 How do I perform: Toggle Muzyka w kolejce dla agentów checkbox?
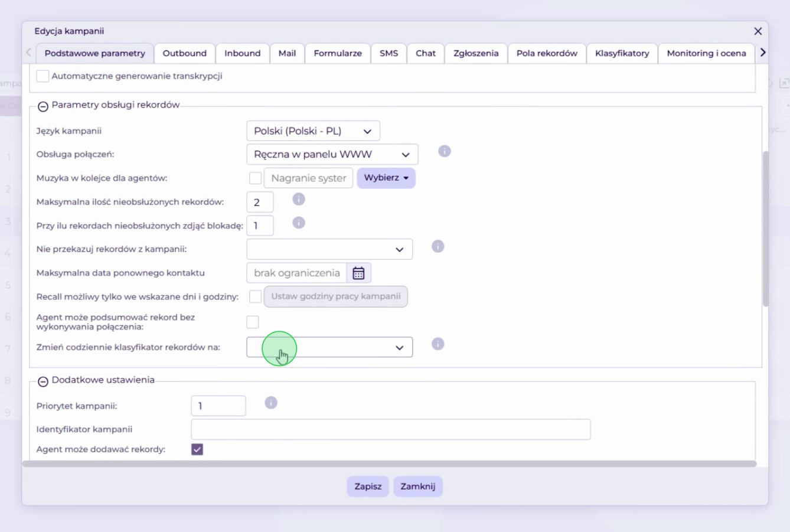pyautogui.click(x=255, y=178)
